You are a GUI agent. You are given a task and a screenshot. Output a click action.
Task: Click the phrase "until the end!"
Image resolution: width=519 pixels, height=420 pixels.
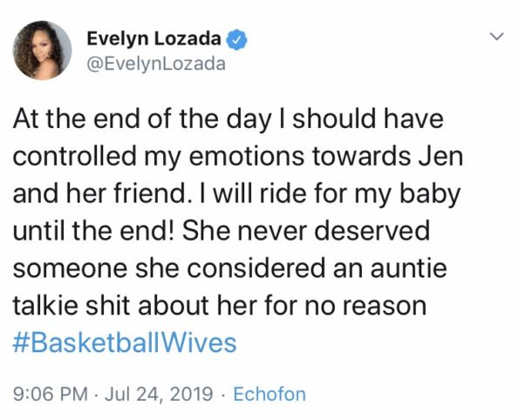click(93, 231)
